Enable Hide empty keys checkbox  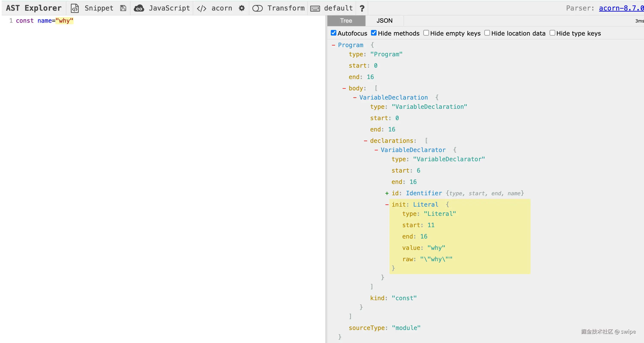426,33
